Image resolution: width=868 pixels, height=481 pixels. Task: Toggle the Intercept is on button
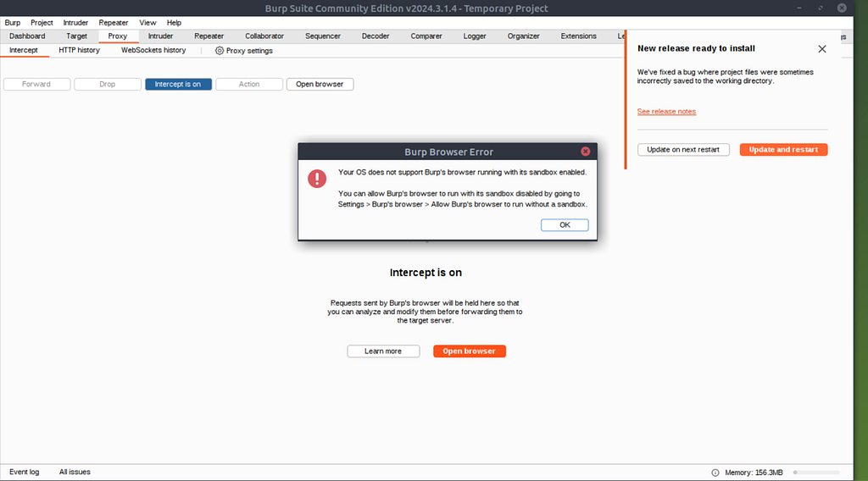point(178,84)
